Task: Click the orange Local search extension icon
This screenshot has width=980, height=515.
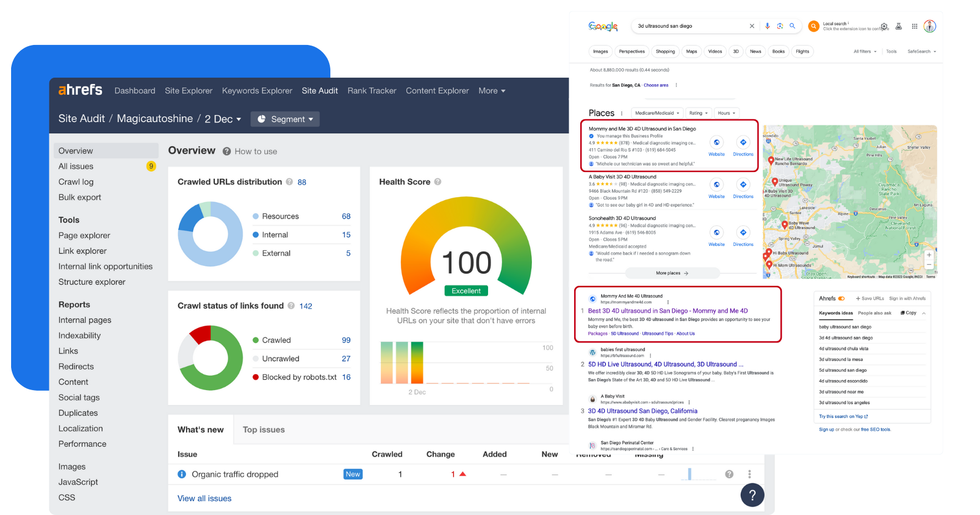Action: (814, 26)
